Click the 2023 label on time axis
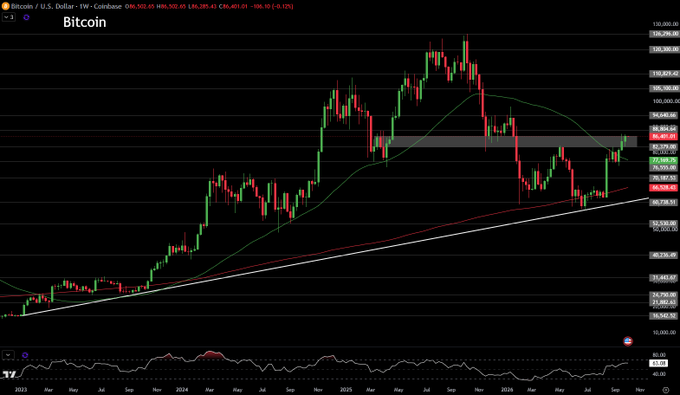The height and width of the screenshot is (395, 680). click(20, 390)
